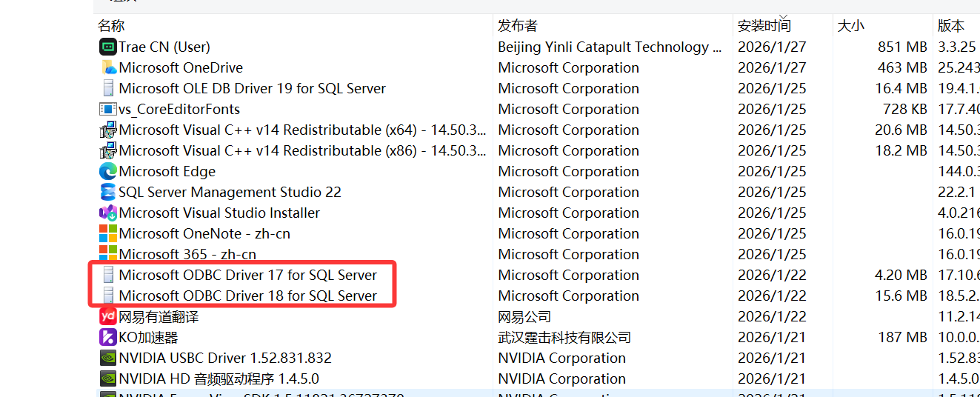980x397 pixels.
Task: Click install date of 网易有道翻译 row
Action: click(772, 316)
